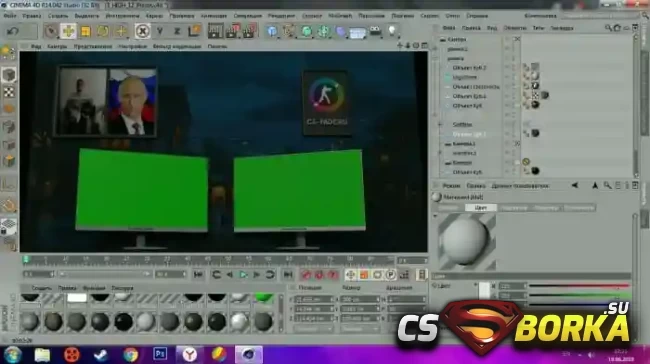Open the render settings icon
Image resolution: width=650 pixels, height=364 pixels.
[x=250, y=31]
